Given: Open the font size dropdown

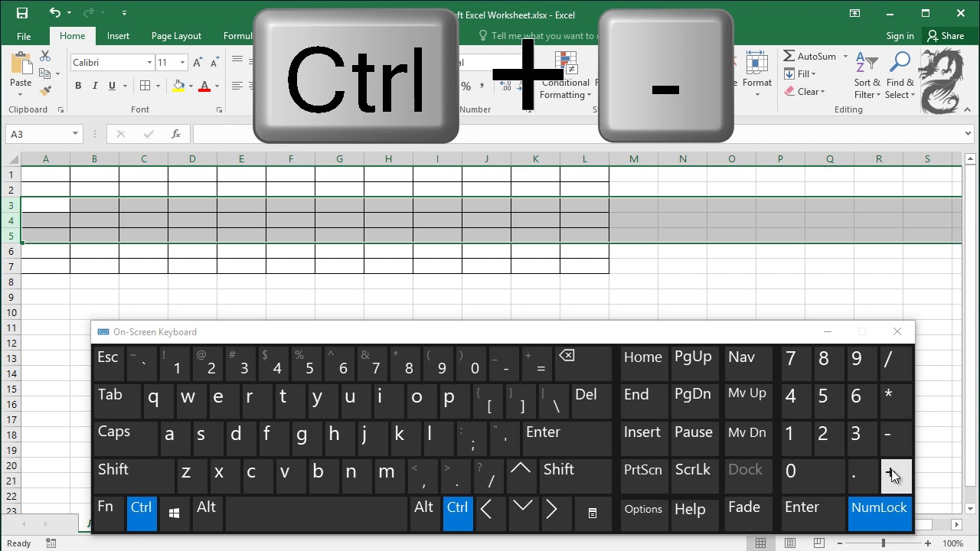Looking at the screenshot, I should click(x=182, y=63).
